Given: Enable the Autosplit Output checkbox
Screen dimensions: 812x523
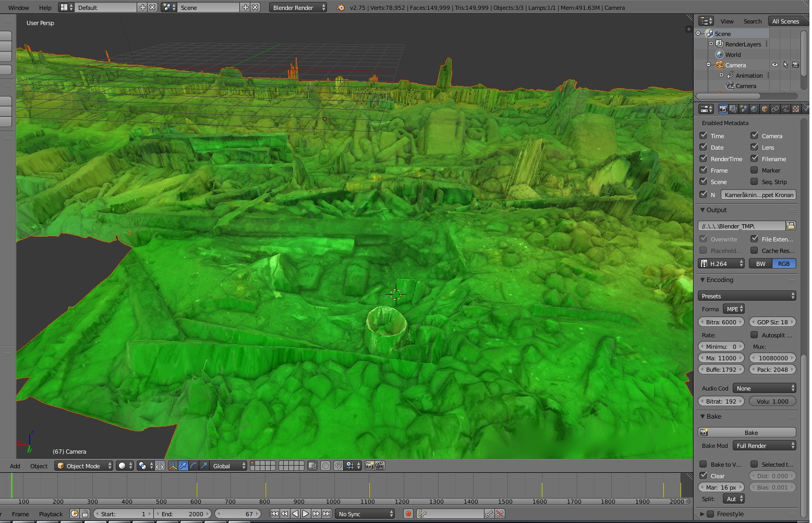Looking at the screenshot, I should point(754,334).
